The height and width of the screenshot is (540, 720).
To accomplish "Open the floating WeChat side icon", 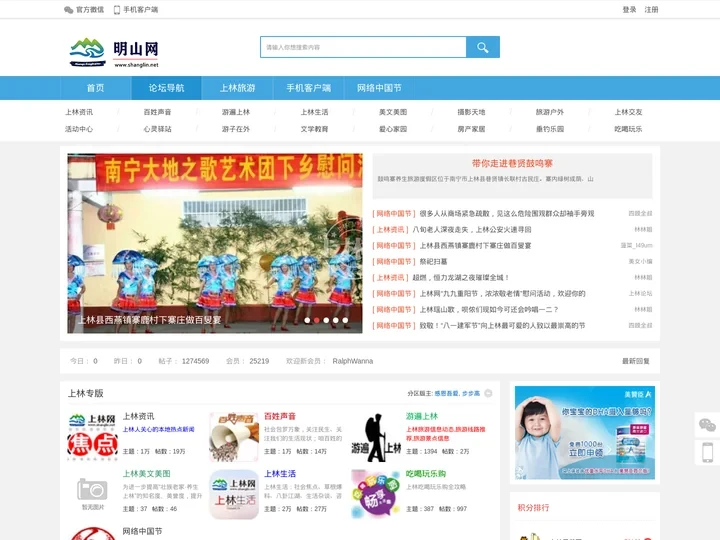I will (707, 425).
